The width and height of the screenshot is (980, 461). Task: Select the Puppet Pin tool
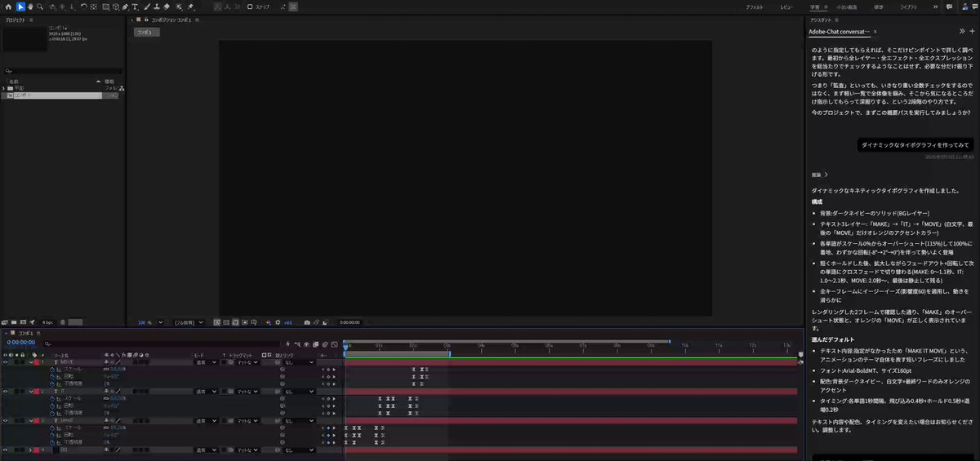190,7
